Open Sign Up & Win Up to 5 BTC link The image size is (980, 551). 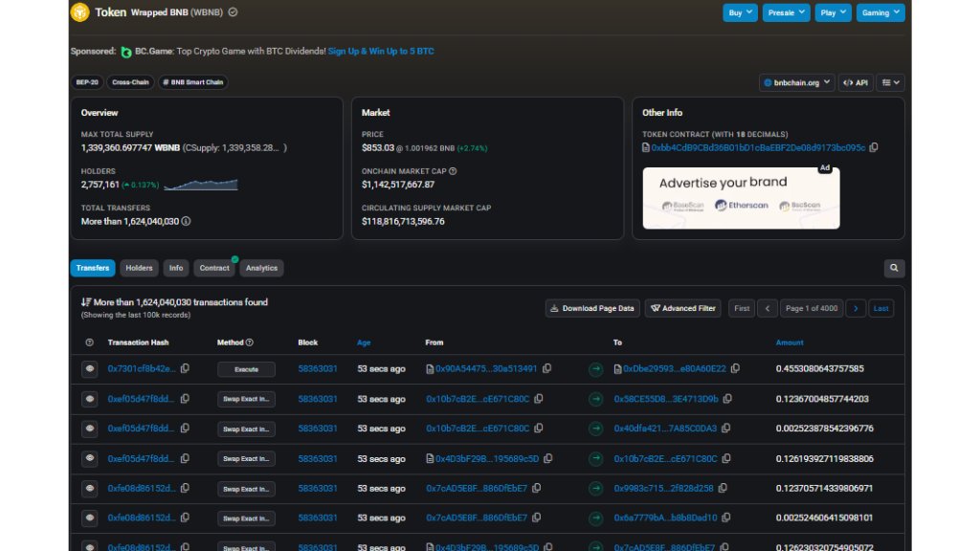381,52
